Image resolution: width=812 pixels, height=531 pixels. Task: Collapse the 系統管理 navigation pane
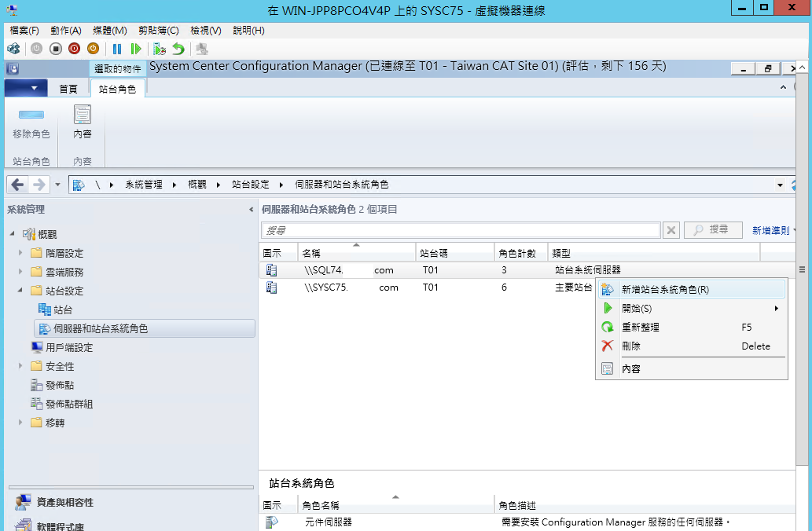pos(252,210)
